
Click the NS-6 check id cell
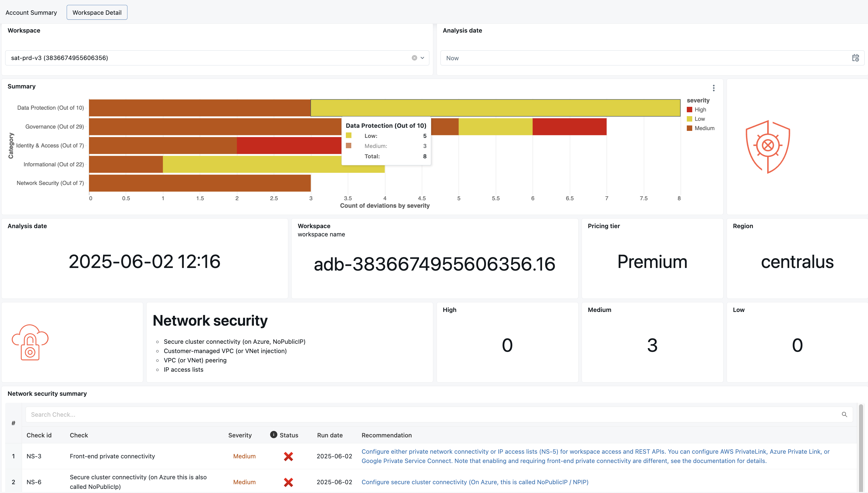[x=34, y=482]
